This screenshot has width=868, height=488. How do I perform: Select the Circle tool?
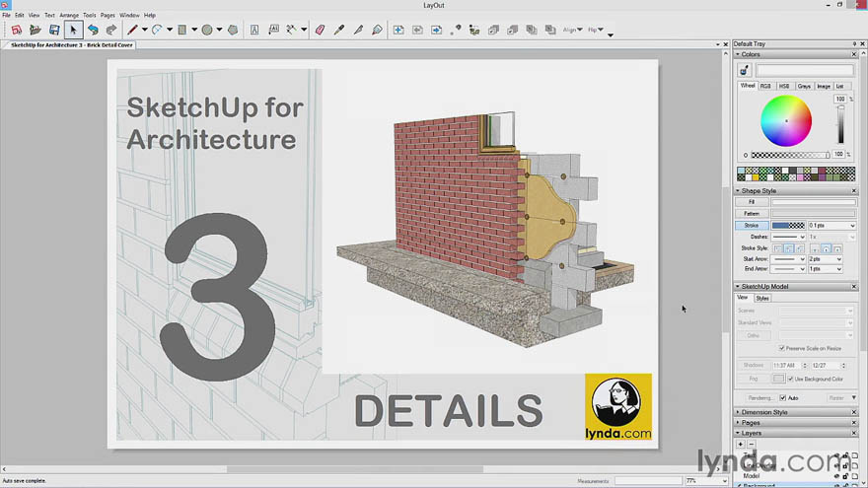[207, 30]
